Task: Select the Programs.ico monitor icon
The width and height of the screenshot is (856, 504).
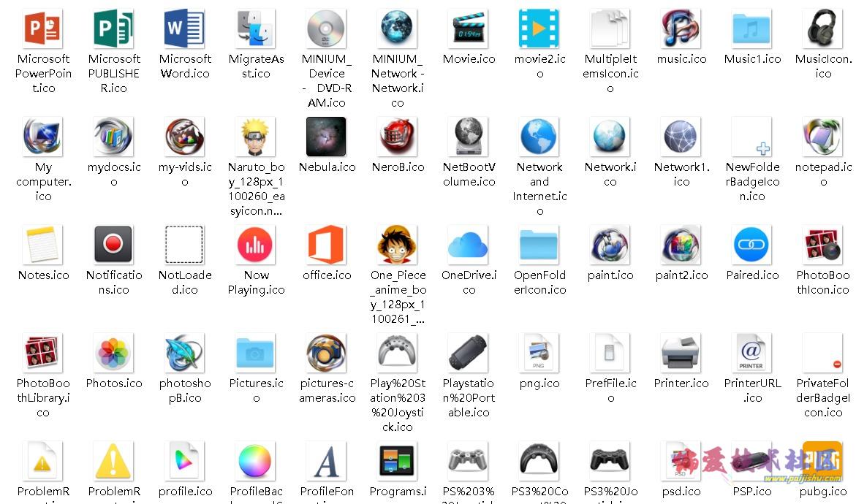Action: click(x=398, y=461)
